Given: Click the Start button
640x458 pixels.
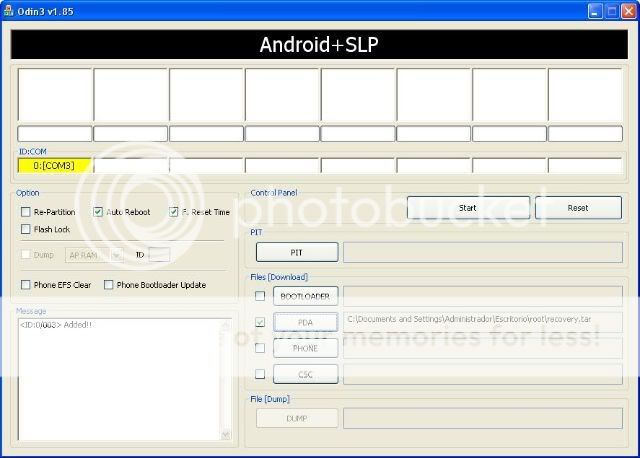Looking at the screenshot, I should click(x=468, y=208).
